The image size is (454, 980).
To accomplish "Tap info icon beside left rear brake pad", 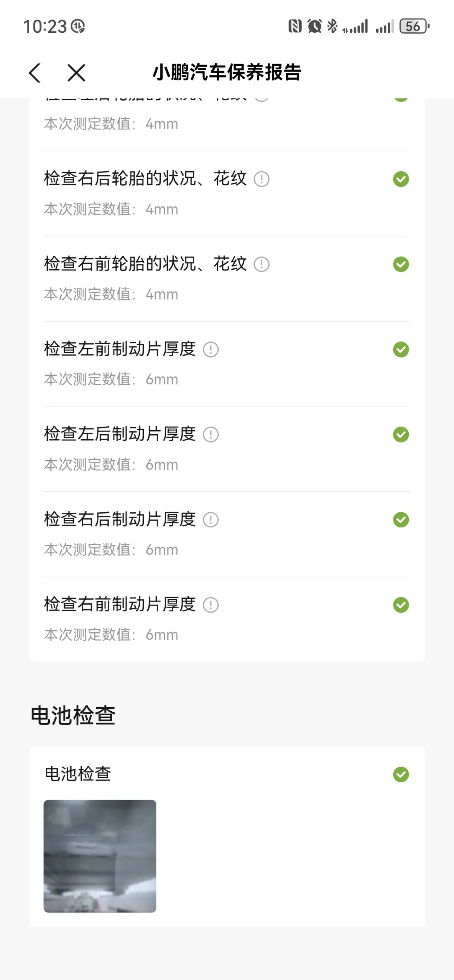I will [x=211, y=435].
